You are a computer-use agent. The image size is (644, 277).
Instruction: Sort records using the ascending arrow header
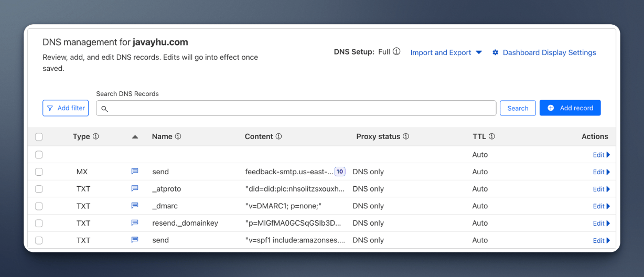pos(135,137)
